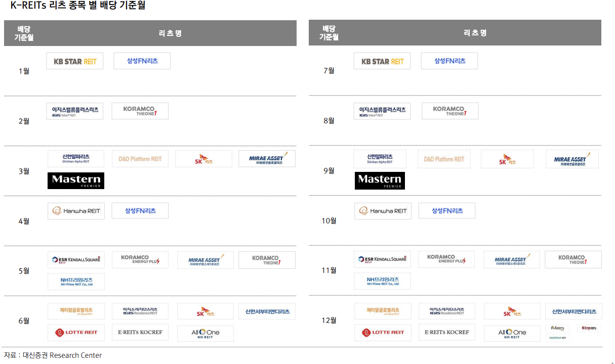Click the title 'K-REITs 리츠 종목 별 배당 기준월'
This screenshot has width=615, height=364.
pyautogui.click(x=78, y=6)
